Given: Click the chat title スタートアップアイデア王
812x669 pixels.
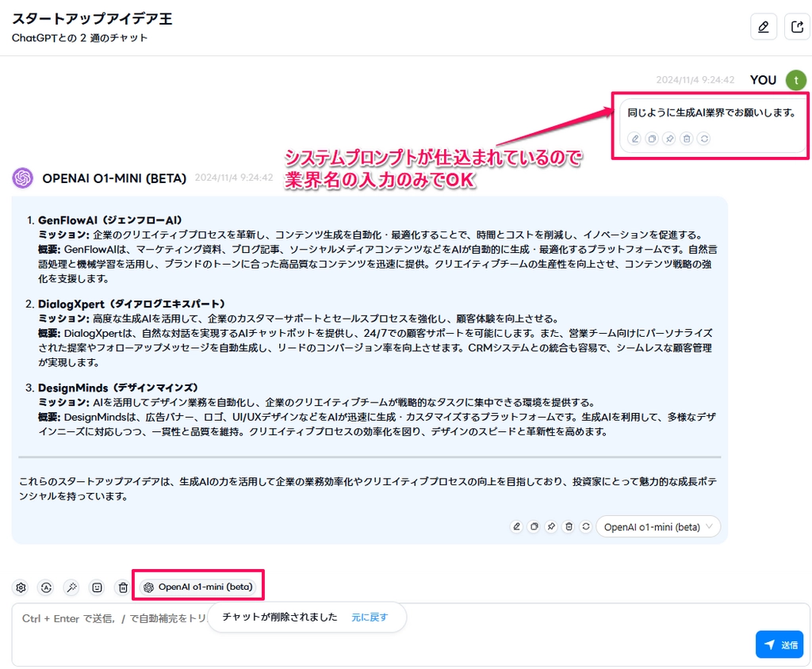Looking at the screenshot, I should pos(92,19).
